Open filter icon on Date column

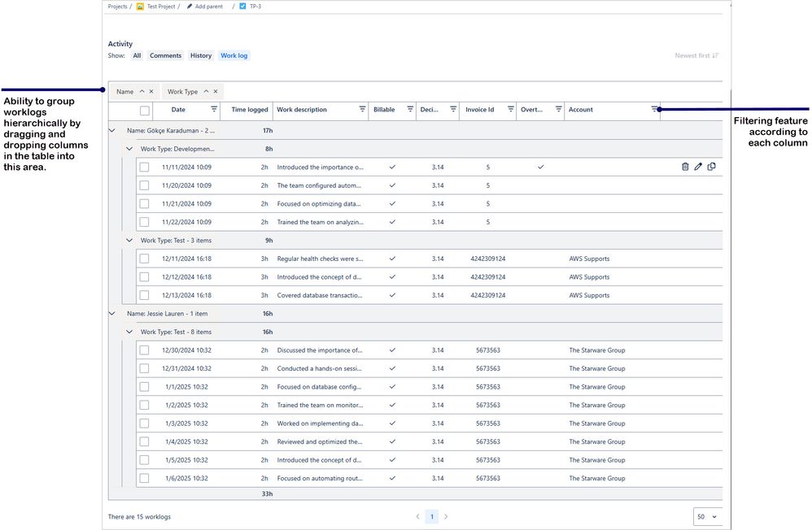point(214,109)
